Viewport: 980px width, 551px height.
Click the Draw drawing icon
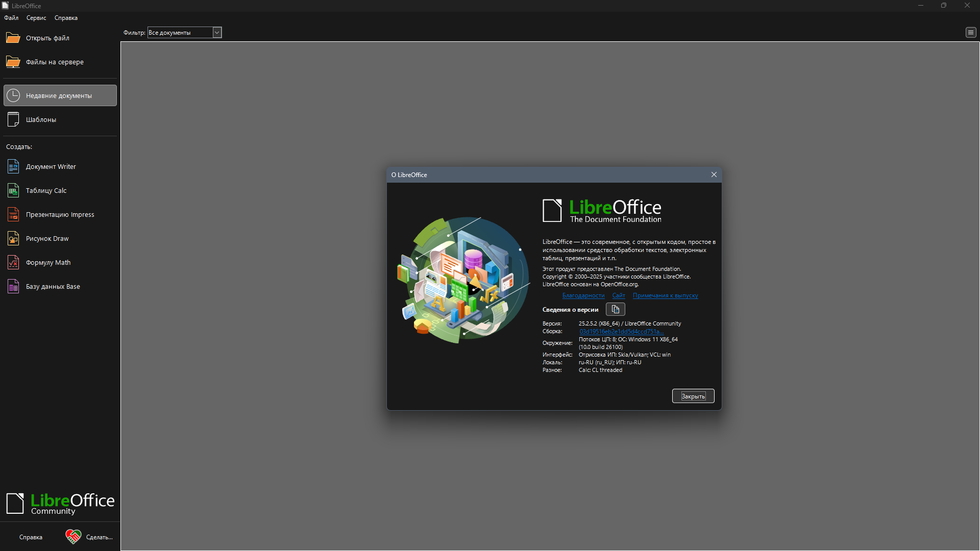point(13,238)
